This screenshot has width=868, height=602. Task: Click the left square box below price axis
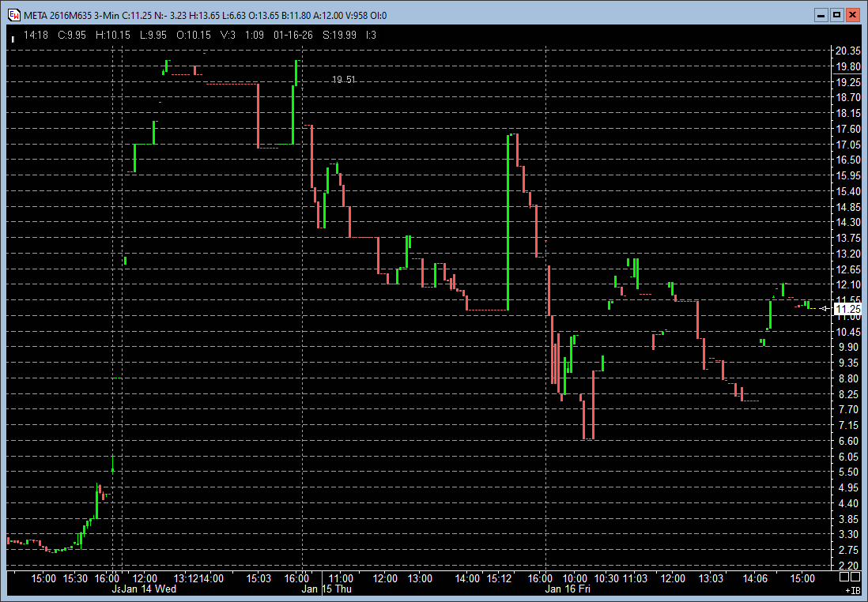(843, 578)
